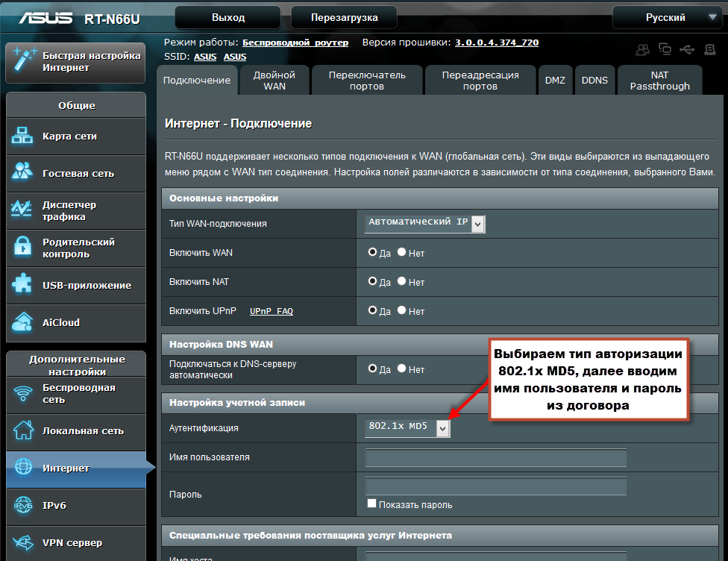Enable the Показать пароль checkbox
728x561 pixels.
point(371,504)
